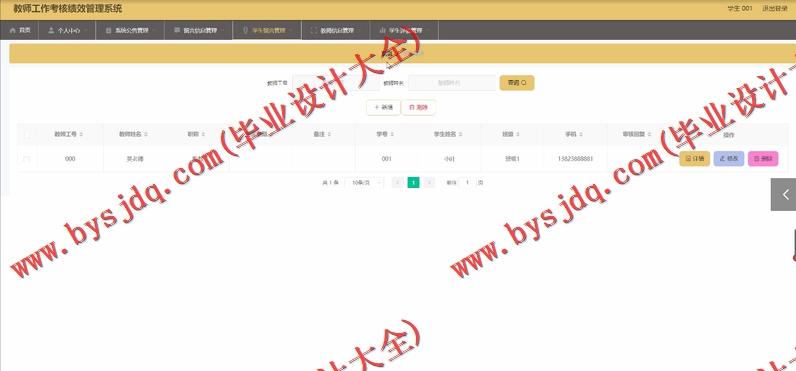Click the pink 删除 button in row 000
The height and width of the screenshot is (371, 796).
coord(763,159)
